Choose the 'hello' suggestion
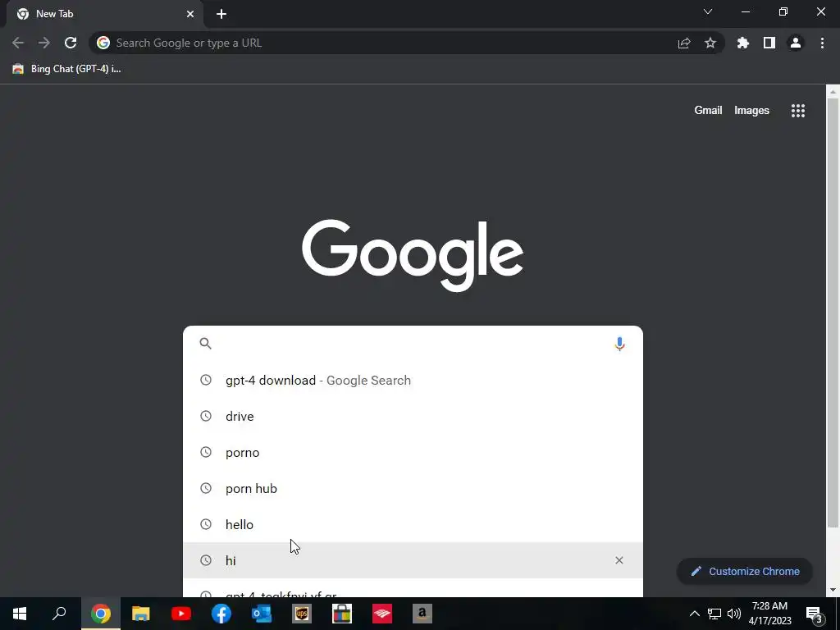Screen dimensions: 840x630 413,524
